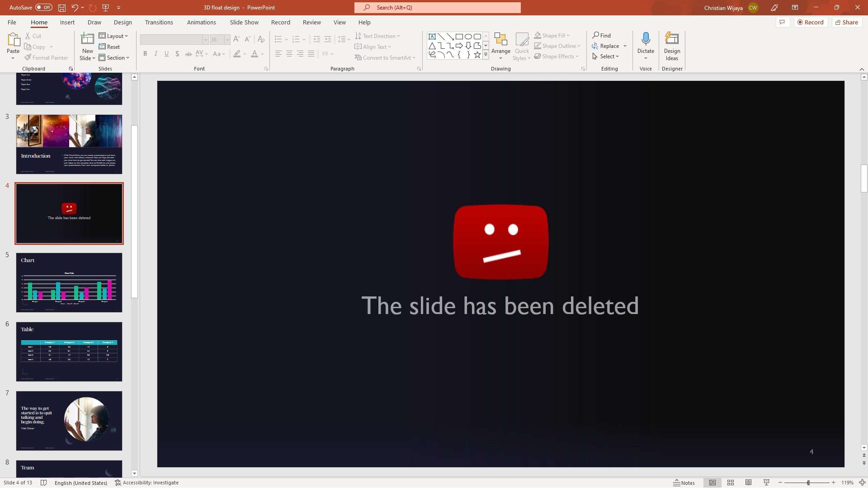The width and height of the screenshot is (868, 488).
Task: Enable text shadow formatting toggle
Action: pos(177,54)
